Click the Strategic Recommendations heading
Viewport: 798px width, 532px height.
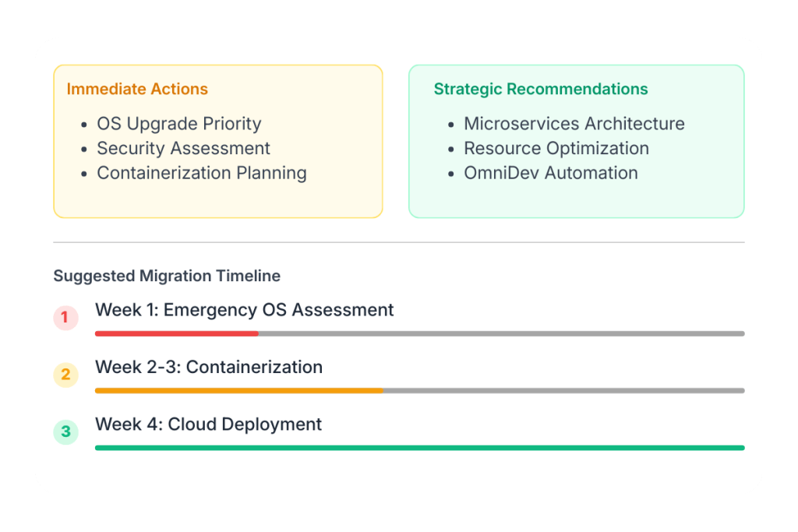coord(540,89)
